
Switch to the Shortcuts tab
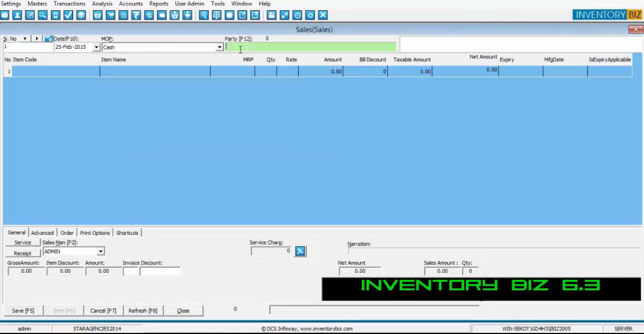point(128,233)
